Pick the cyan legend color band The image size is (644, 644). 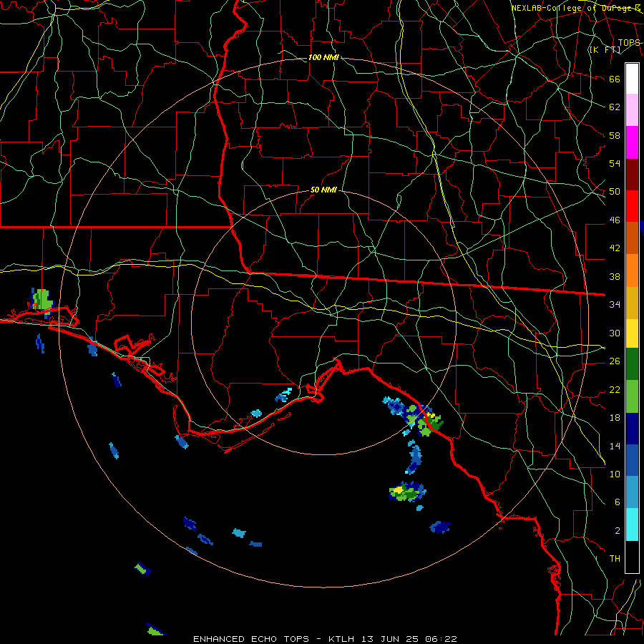(x=632, y=525)
